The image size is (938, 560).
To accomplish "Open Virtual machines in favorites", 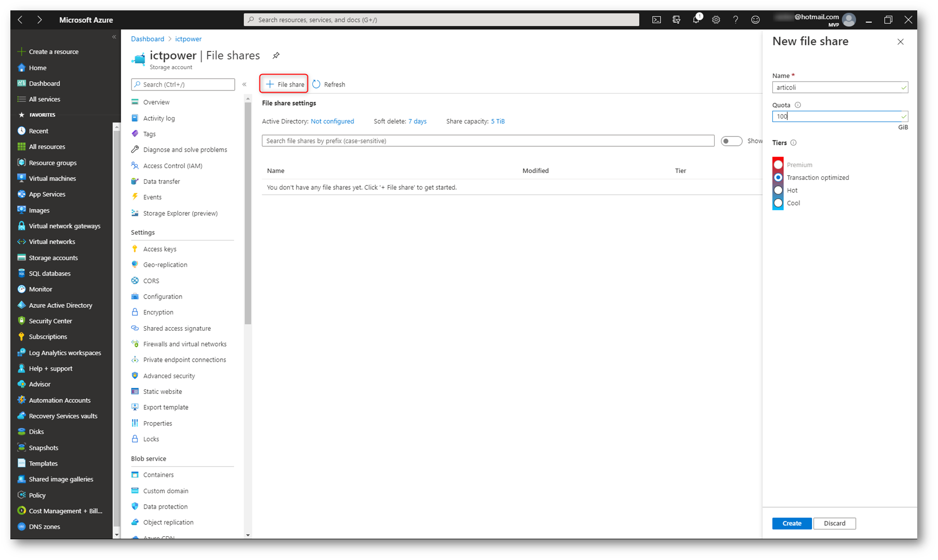I will coord(52,178).
